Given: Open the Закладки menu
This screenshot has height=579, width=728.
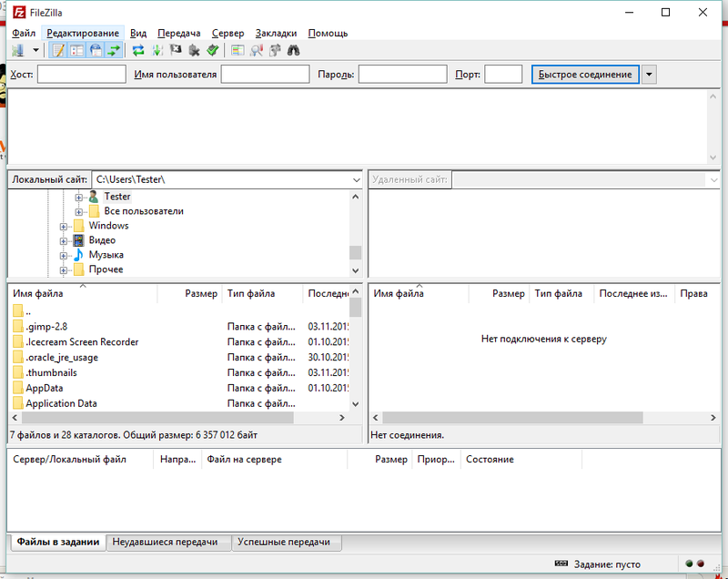Looking at the screenshot, I should [276, 33].
